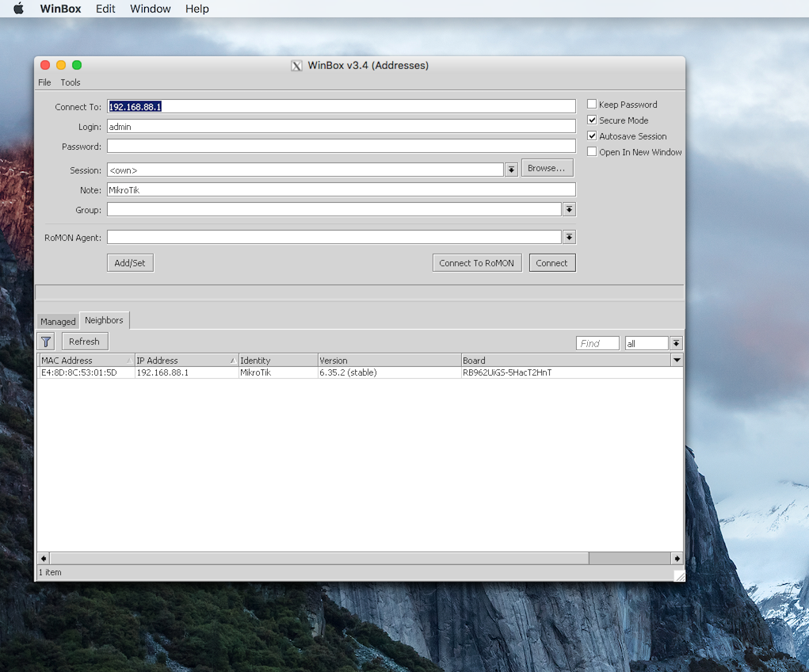Image resolution: width=809 pixels, height=672 pixels.
Task: Open the 'all' filter dropdown arrow
Action: pyautogui.click(x=677, y=343)
